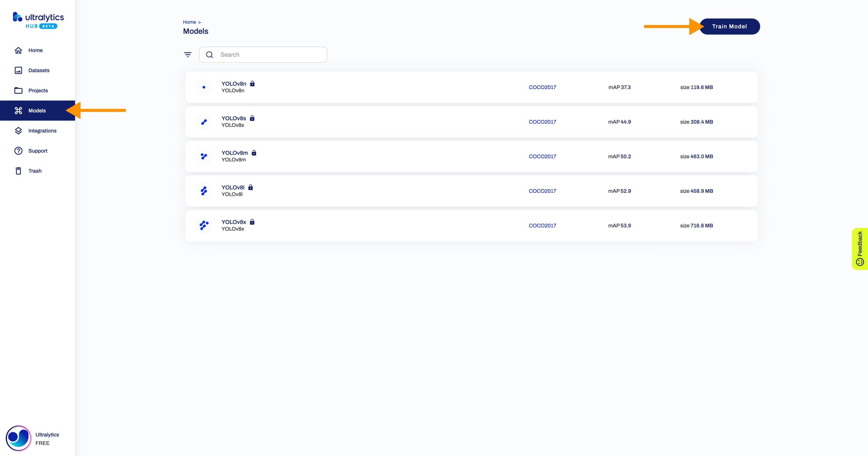Click the filter icon near search bar

click(x=188, y=55)
